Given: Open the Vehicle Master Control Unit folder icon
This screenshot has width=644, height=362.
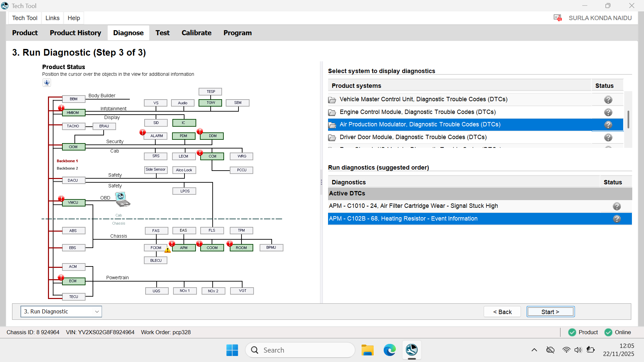Looking at the screenshot, I should pyautogui.click(x=332, y=100).
